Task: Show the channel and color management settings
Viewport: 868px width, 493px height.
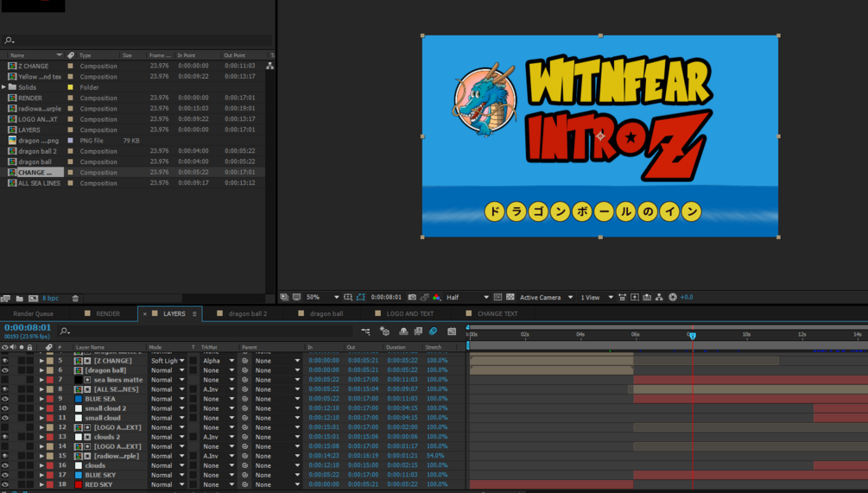Action: (437, 297)
